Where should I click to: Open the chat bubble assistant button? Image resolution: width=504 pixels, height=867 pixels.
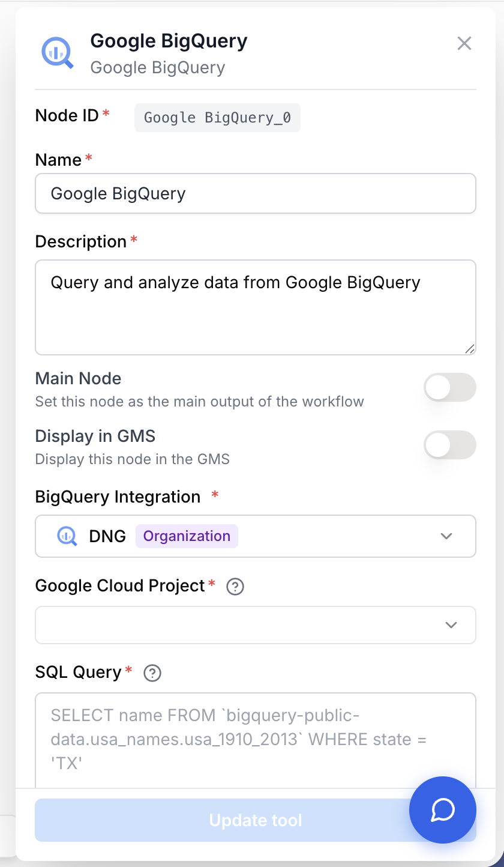click(x=443, y=810)
